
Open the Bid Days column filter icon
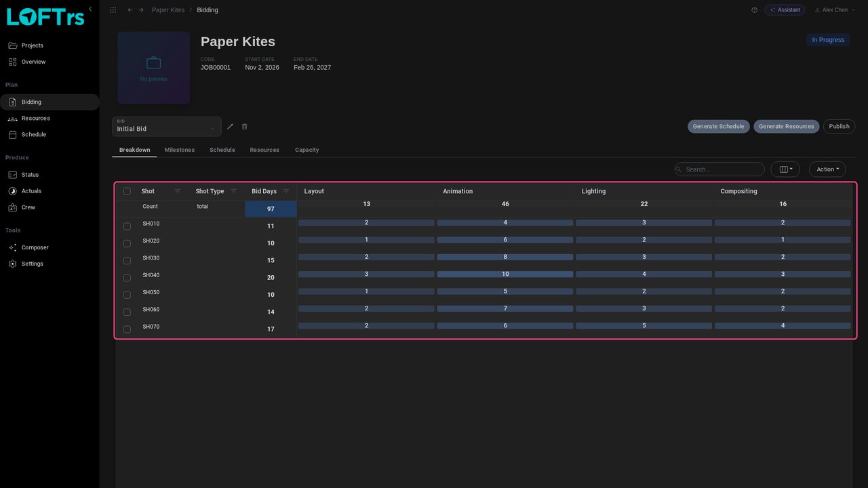click(286, 191)
